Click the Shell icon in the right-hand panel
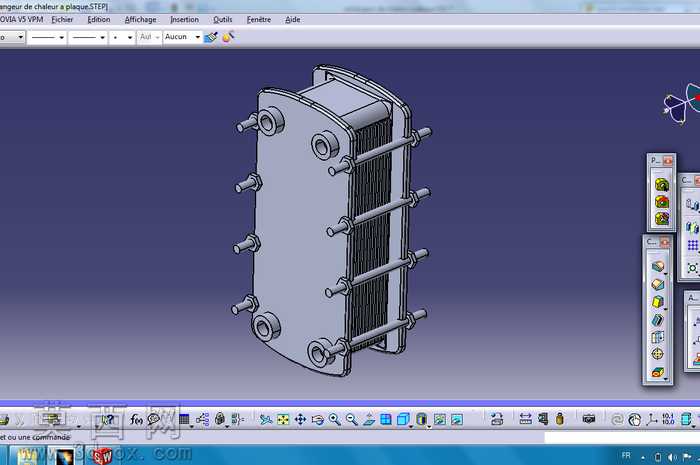This screenshot has width=700, height=465. pos(658,320)
